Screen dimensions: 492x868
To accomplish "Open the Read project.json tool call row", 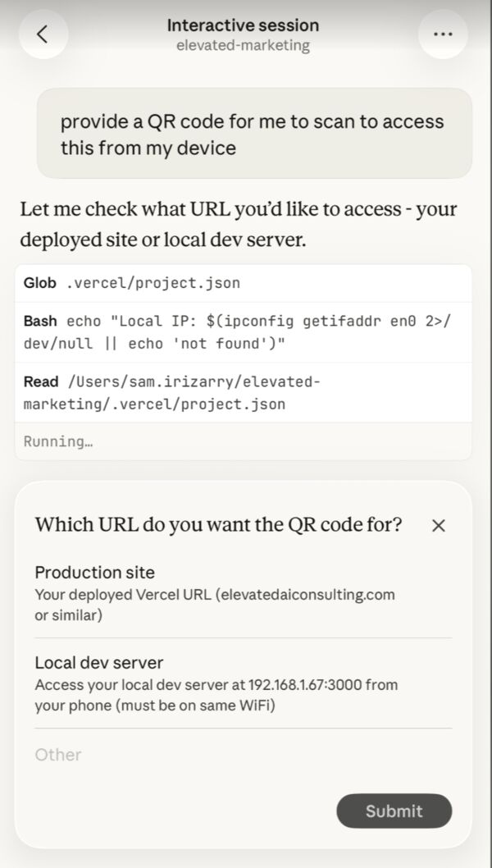I will pos(243,393).
